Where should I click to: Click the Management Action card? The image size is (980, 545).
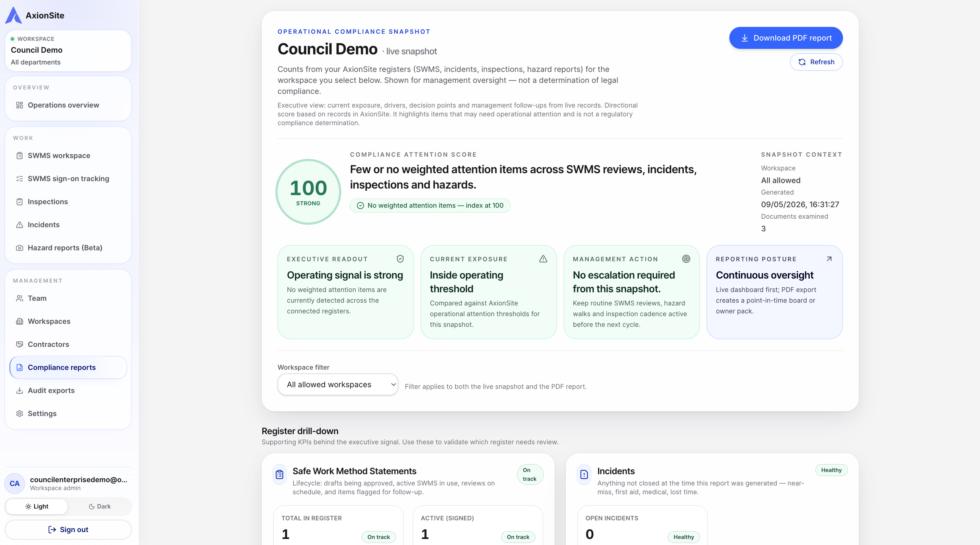click(631, 292)
